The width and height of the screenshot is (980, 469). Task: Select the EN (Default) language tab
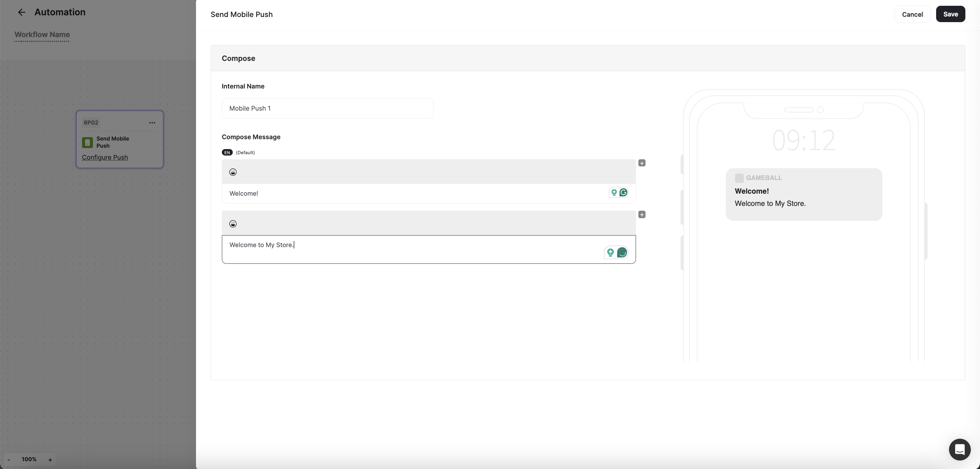227,152
